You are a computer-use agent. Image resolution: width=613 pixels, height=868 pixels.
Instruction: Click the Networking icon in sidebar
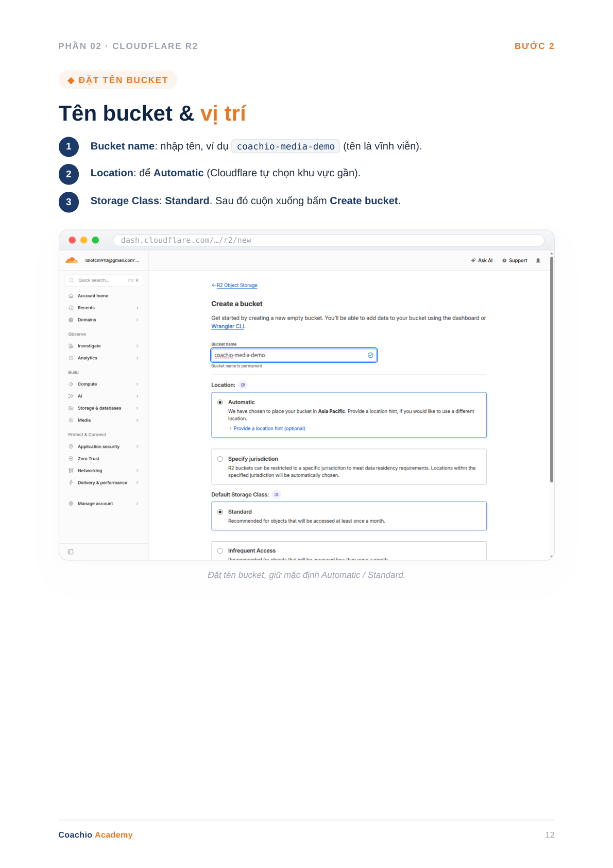pyautogui.click(x=71, y=471)
